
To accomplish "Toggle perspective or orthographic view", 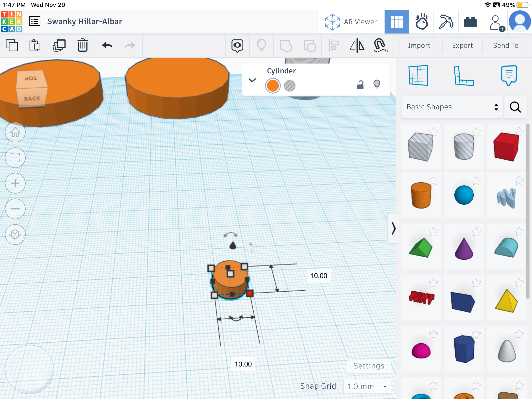I will [15, 234].
